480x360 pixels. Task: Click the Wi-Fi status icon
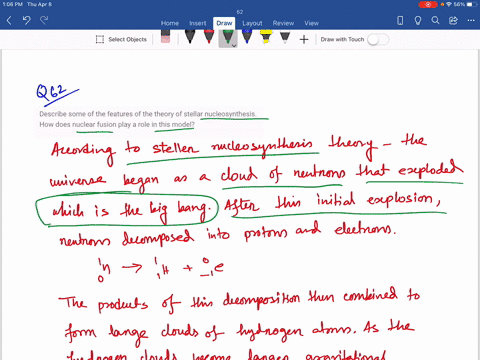click(x=449, y=4)
